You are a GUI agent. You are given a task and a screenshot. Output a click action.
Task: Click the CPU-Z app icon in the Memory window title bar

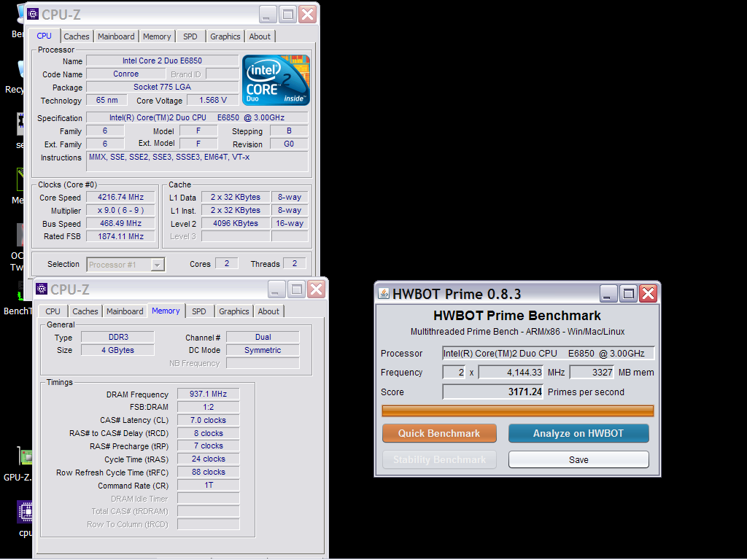click(42, 289)
